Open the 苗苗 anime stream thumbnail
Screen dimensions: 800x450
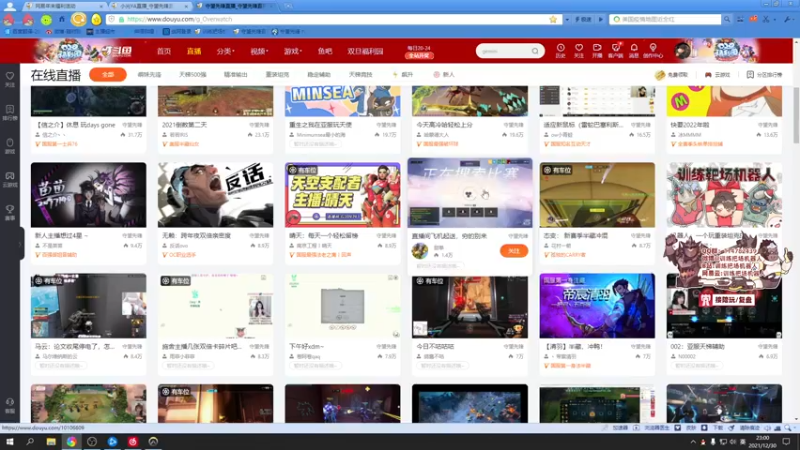[88, 195]
